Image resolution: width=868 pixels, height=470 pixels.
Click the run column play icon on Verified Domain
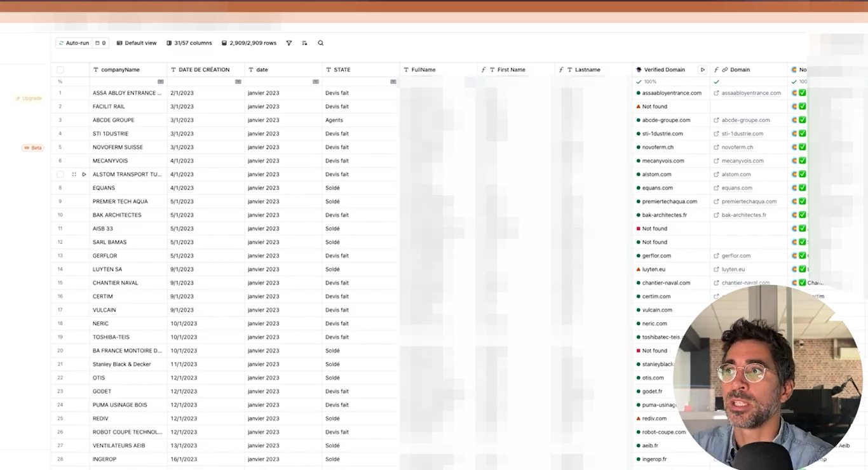pos(702,70)
